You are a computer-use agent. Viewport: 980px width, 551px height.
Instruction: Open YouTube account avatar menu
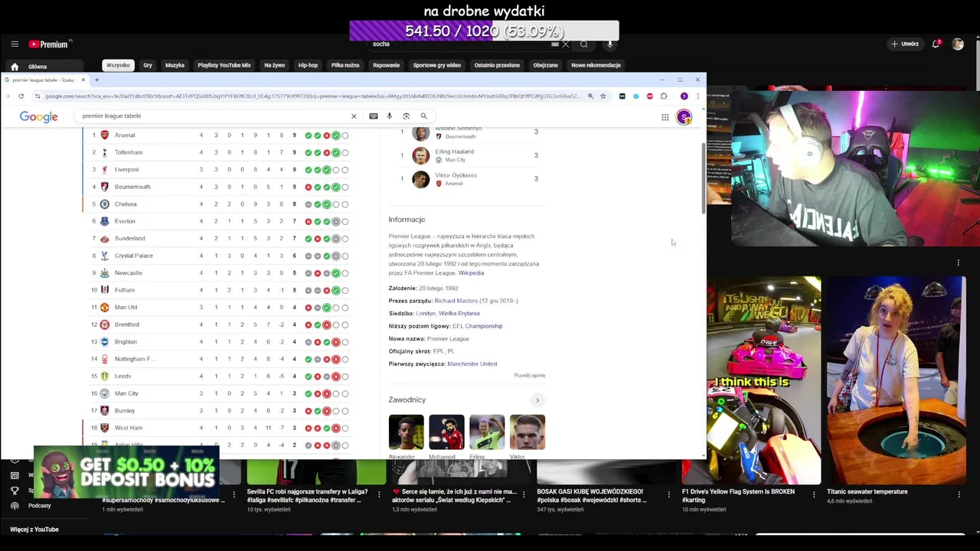pyautogui.click(x=958, y=44)
